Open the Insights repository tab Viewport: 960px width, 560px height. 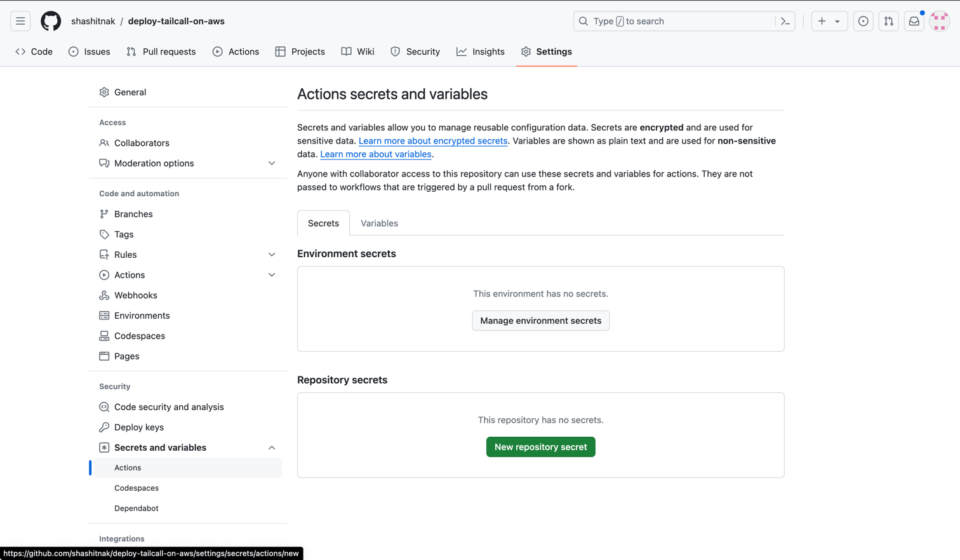pos(480,51)
